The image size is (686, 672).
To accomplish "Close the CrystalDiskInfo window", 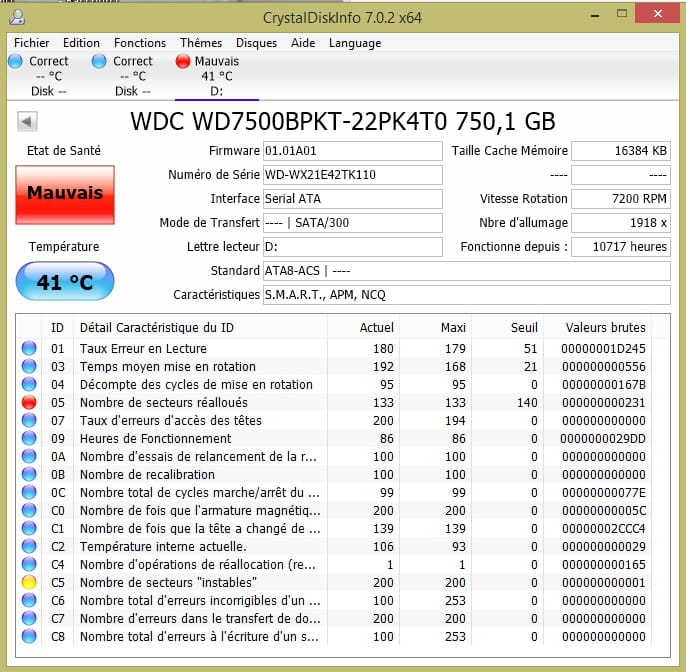I will [x=658, y=14].
